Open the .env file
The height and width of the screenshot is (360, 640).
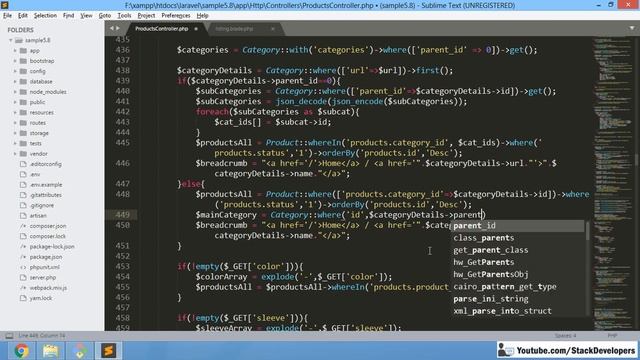(x=35, y=174)
